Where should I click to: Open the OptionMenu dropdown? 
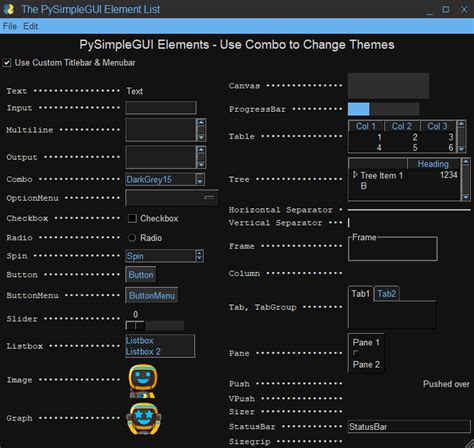pos(172,198)
